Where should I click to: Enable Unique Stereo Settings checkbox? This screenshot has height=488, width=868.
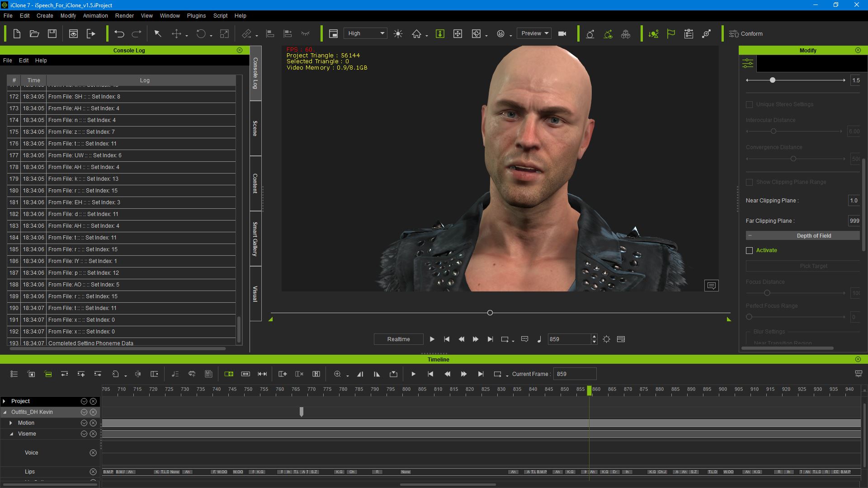pos(750,104)
